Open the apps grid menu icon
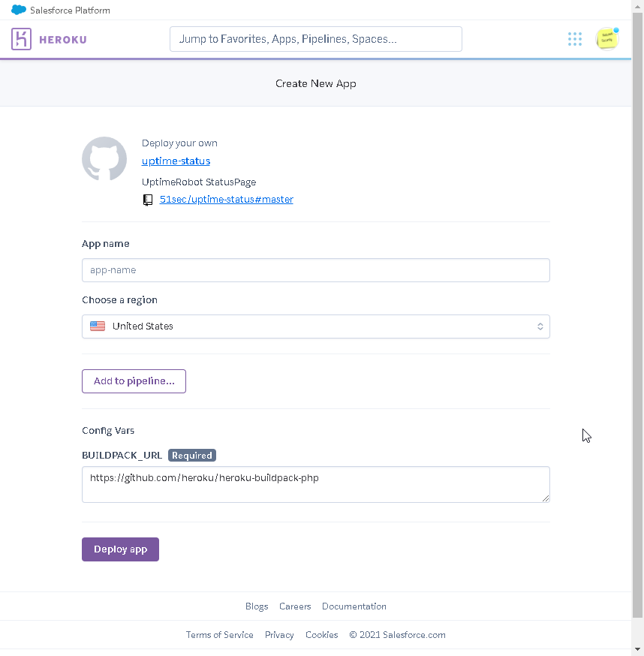 click(574, 39)
